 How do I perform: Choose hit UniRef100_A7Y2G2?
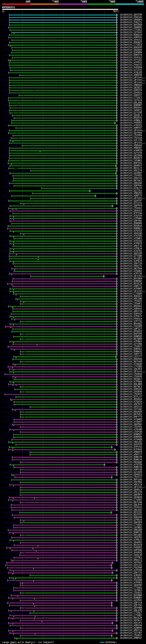131,60
